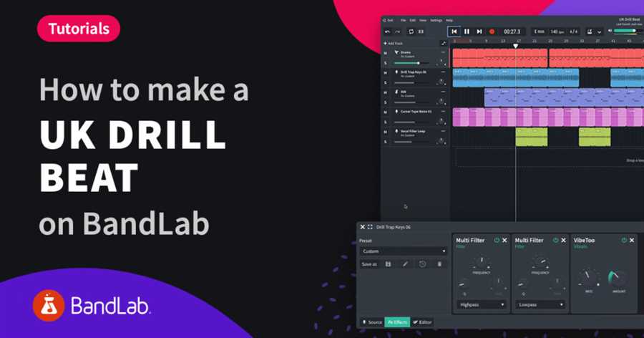The width and height of the screenshot is (644, 338).
Task: Toggle power on the VibeToo effect
Action: click(624, 240)
